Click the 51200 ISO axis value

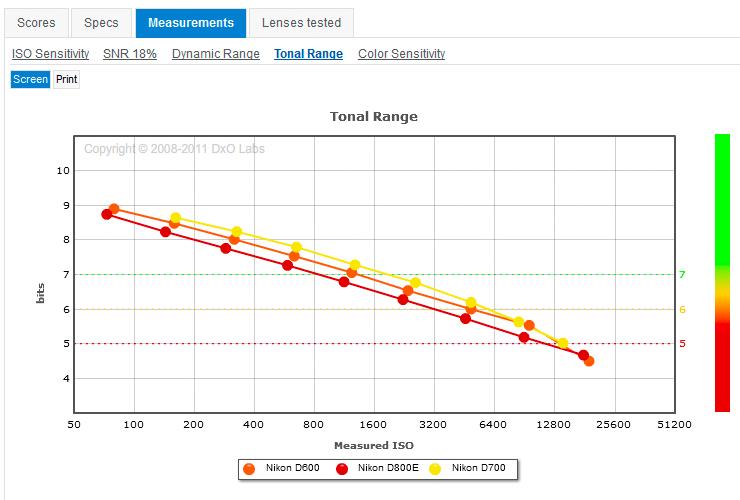point(674,424)
